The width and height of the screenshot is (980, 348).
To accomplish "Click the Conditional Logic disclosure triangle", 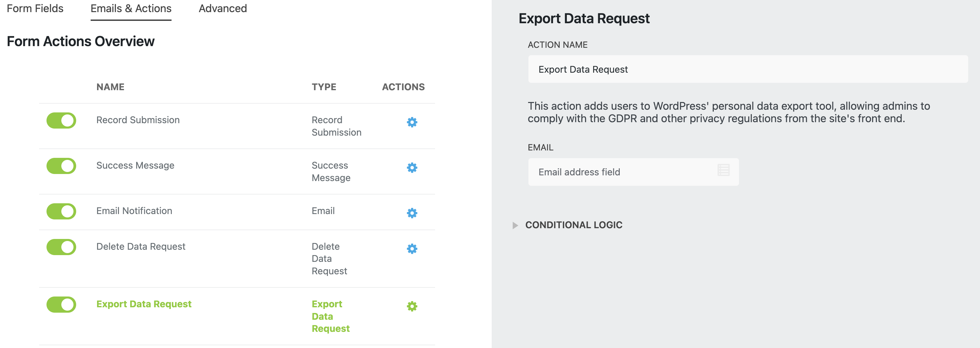I will pyautogui.click(x=516, y=225).
